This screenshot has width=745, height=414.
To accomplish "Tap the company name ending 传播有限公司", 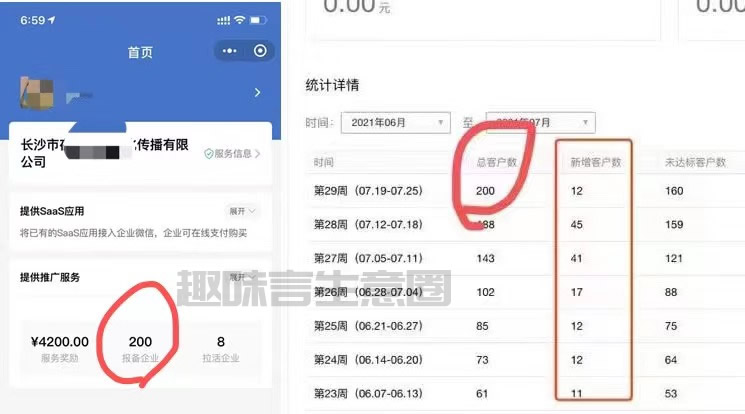I will point(105,153).
